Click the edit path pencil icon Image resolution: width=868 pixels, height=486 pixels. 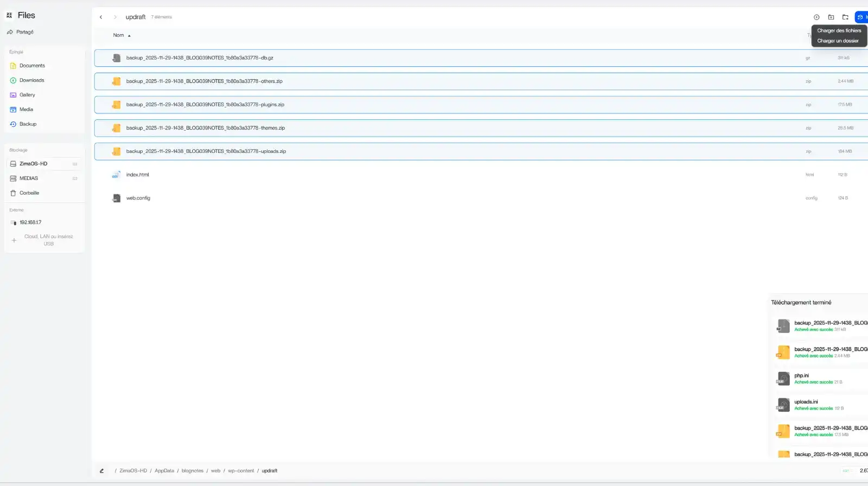101,471
